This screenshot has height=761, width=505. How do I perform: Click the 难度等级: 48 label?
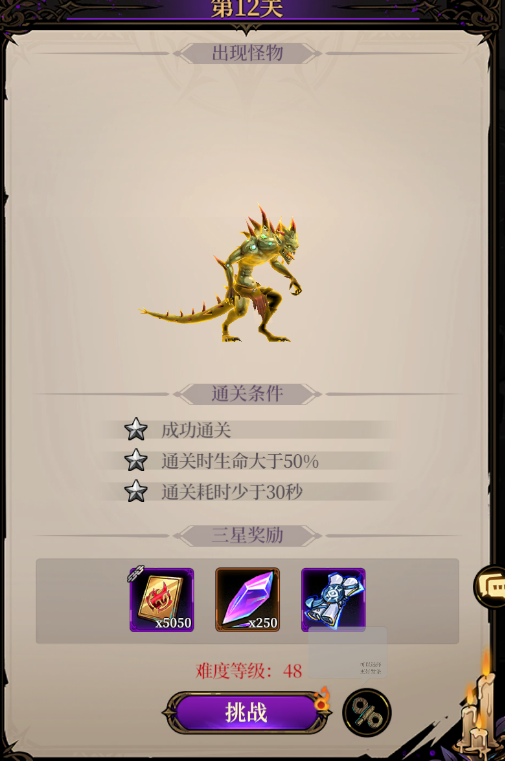pyautogui.click(x=249, y=671)
